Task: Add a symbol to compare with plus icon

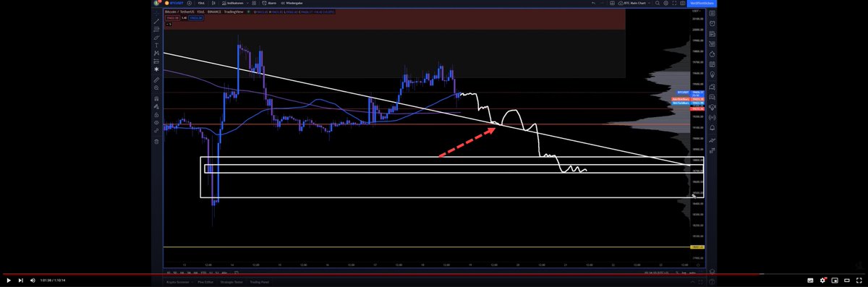Action: [x=190, y=3]
